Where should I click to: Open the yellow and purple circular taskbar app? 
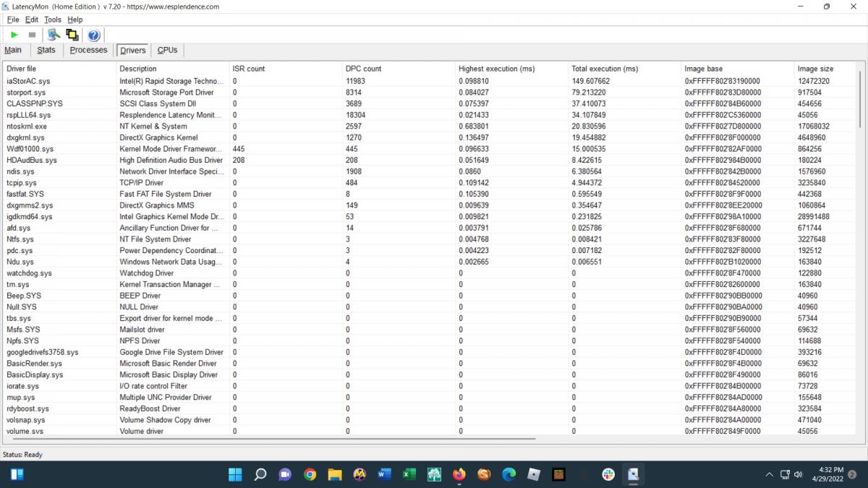(359, 474)
